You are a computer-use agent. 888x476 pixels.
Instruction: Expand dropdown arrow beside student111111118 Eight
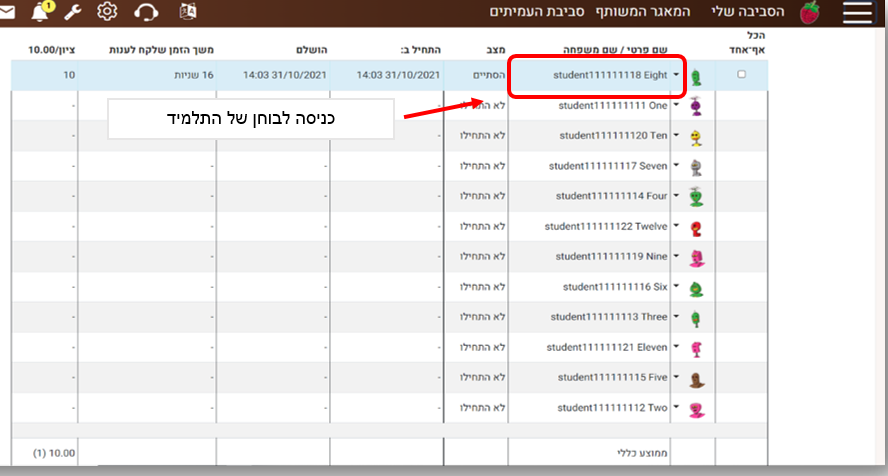point(677,75)
